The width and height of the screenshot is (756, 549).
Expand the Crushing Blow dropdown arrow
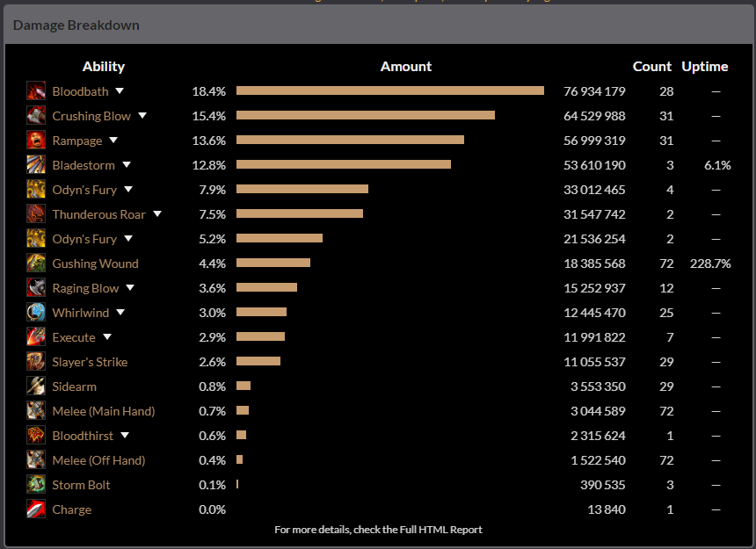pos(142,116)
